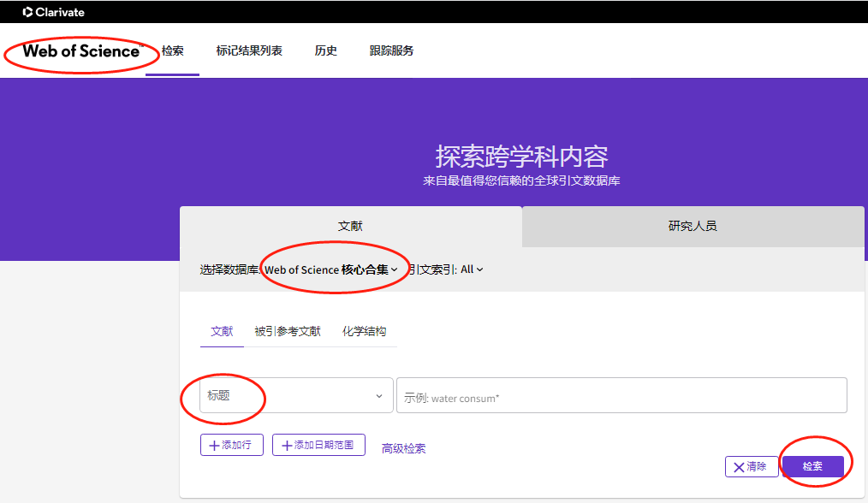Image resolution: width=868 pixels, height=503 pixels.
Task: Select the small 文献 sub-tab
Action: (x=222, y=332)
